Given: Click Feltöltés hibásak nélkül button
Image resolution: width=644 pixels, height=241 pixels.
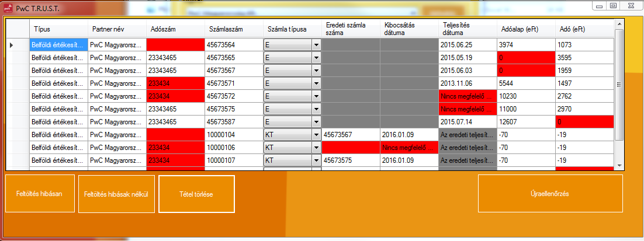Looking at the screenshot, I should pos(116,194).
